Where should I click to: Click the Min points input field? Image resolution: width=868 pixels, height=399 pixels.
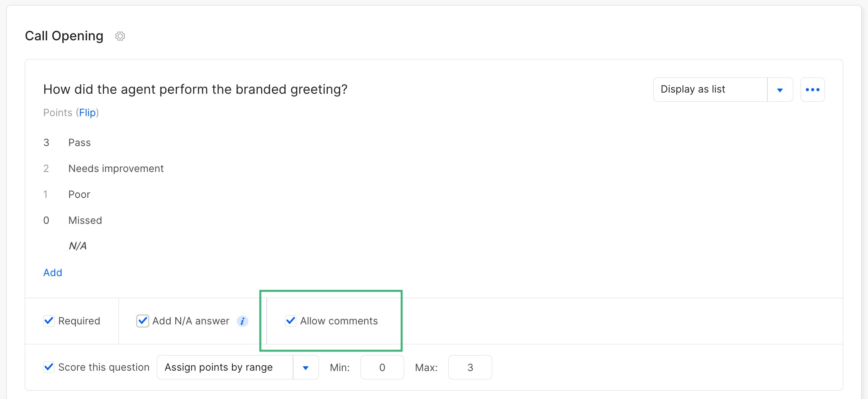tap(382, 367)
